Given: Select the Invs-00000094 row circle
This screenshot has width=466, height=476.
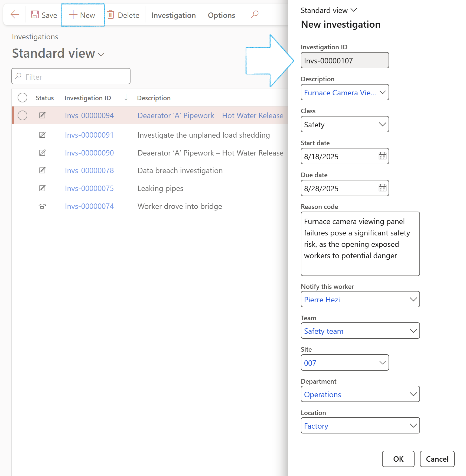Looking at the screenshot, I should 22,115.
